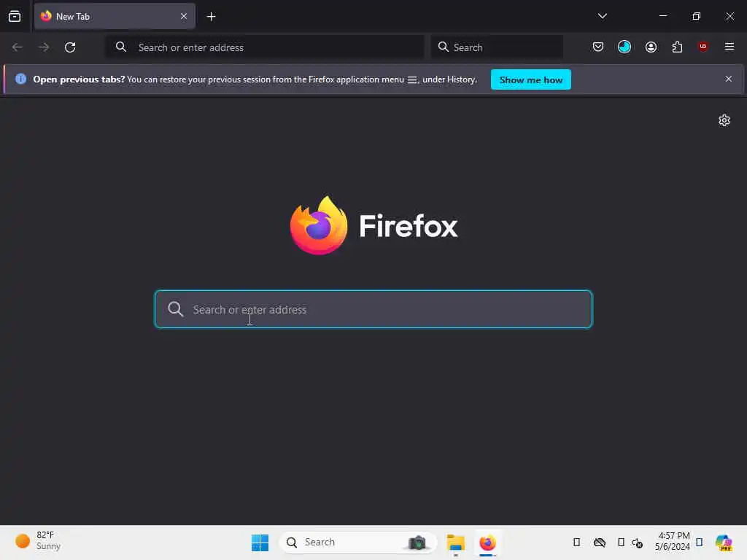
Task: Select the New Tab tab
Action: (115, 16)
